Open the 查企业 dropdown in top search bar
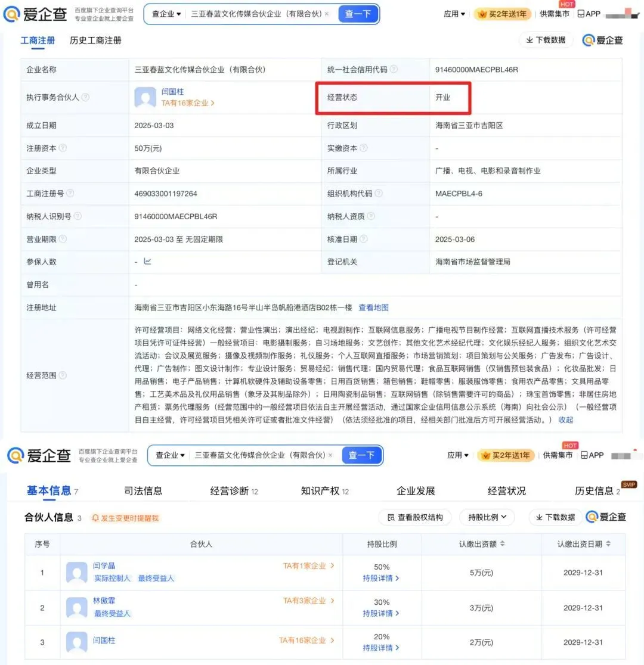The width and height of the screenshot is (644, 665). coord(166,14)
